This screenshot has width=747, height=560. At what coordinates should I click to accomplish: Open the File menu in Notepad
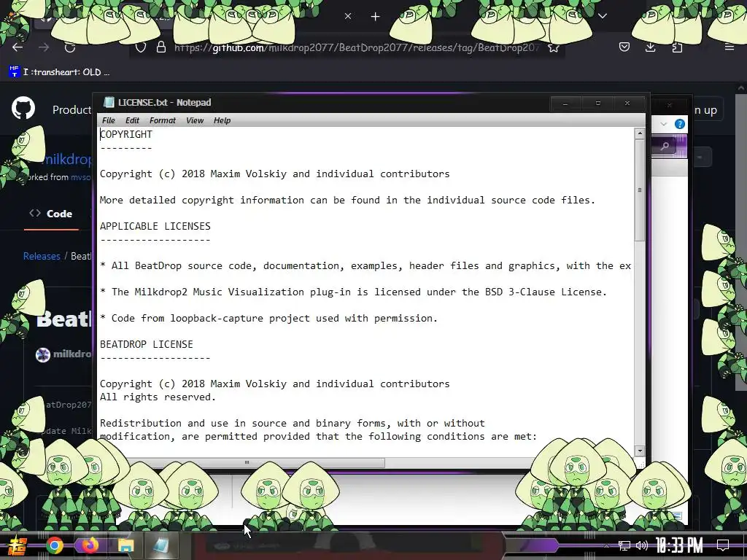click(x=109, y=120)
